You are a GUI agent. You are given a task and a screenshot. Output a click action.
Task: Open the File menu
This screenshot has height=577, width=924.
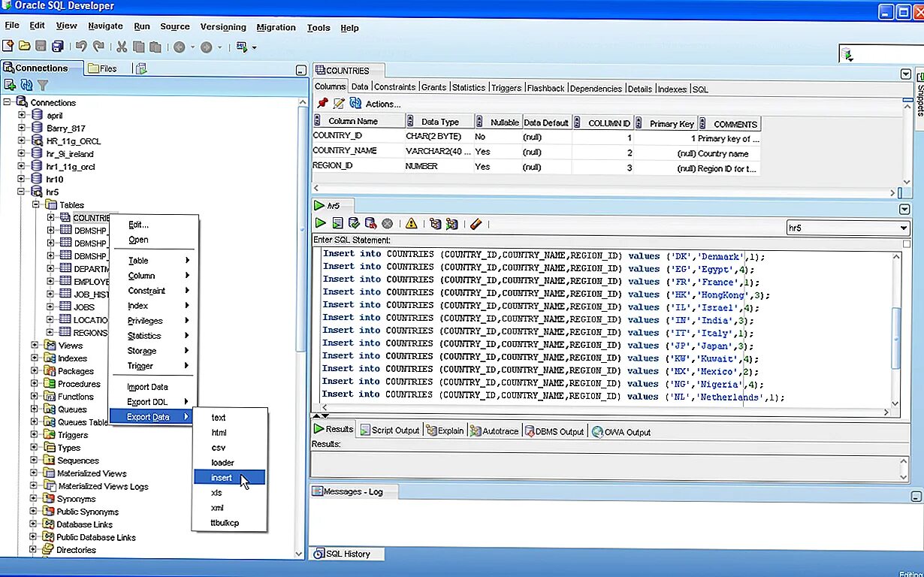pos(12,26)
